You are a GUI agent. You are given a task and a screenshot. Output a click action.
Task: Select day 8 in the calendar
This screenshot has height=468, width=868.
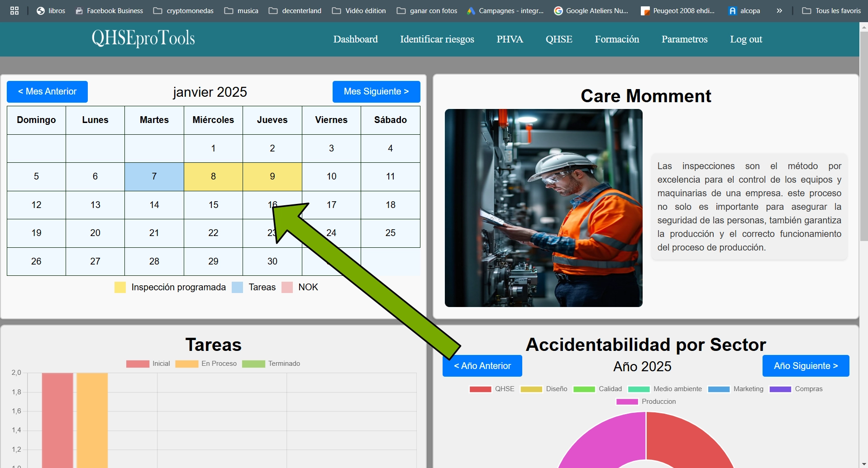[213, 176]
